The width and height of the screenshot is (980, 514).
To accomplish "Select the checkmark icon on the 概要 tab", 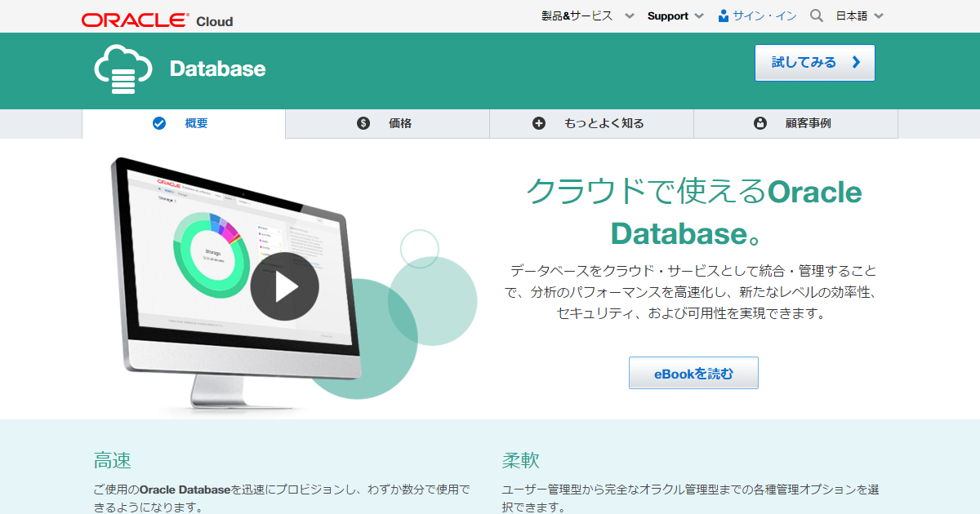I will pyautogui.click(x=158, y=123).
